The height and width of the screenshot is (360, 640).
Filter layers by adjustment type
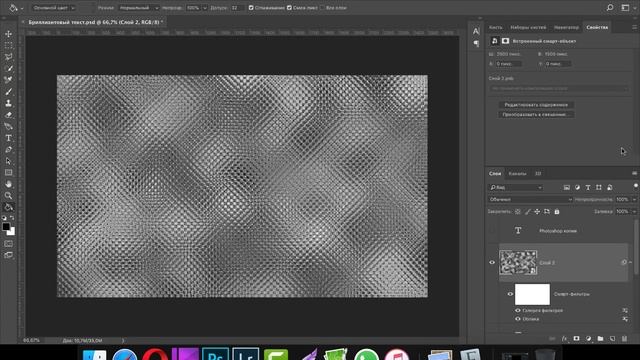[577, 187]
